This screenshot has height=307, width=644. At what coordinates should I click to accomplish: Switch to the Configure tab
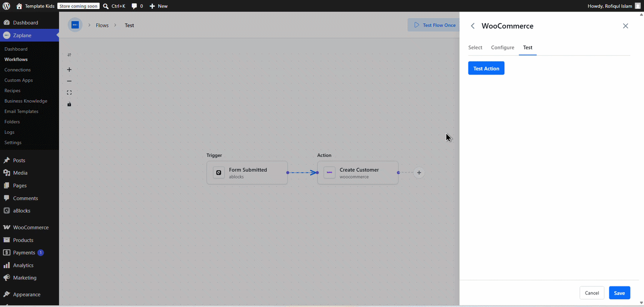click(503, 47)
